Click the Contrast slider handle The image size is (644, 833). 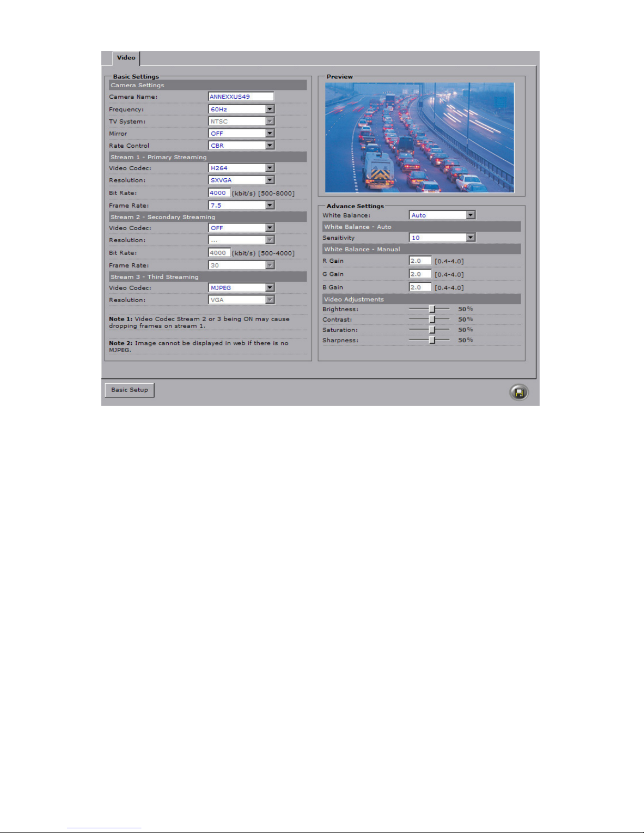click(x=432, y=320)
